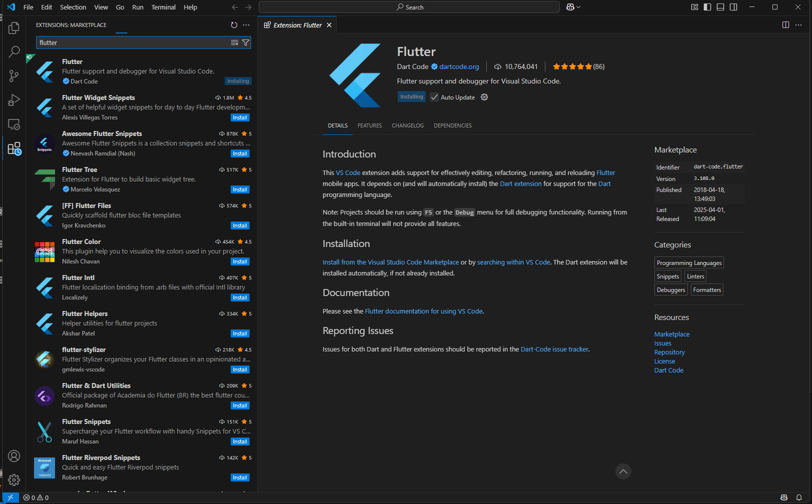This screenshot has width=812, height=504.
Task: Install the Flutter Color extension
Action: pyautogui.click(x=240, y=261)
